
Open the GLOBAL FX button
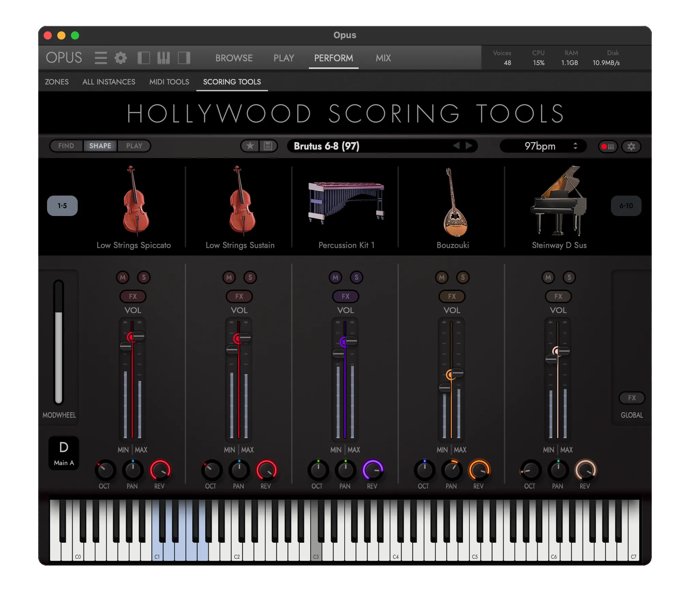click(x=632, y=398)
